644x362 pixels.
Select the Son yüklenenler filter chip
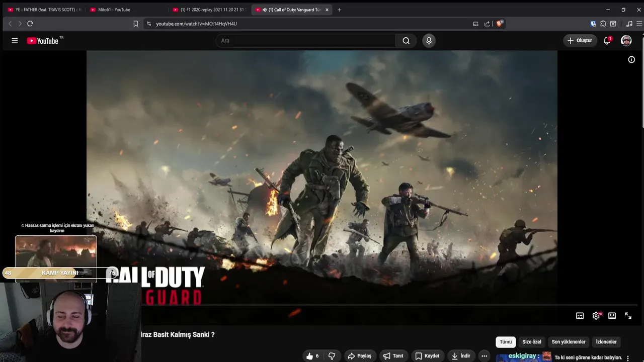tap(569, 342)
